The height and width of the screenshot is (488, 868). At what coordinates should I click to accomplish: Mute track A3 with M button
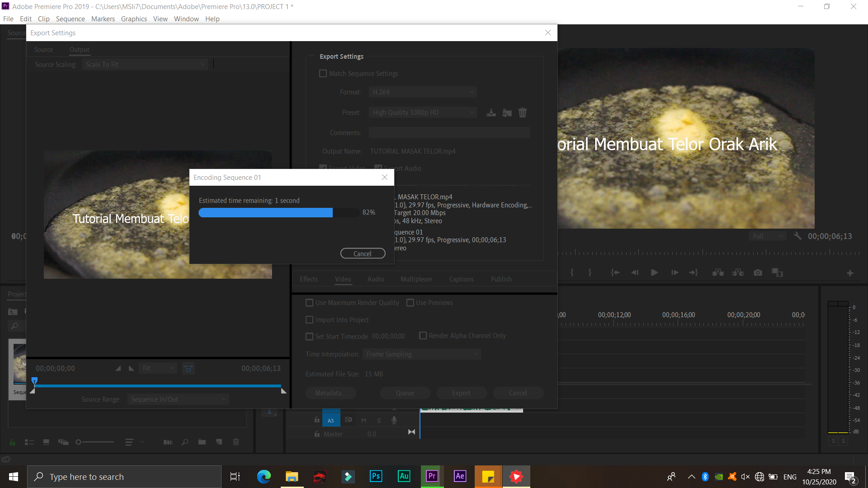point(363,420)
